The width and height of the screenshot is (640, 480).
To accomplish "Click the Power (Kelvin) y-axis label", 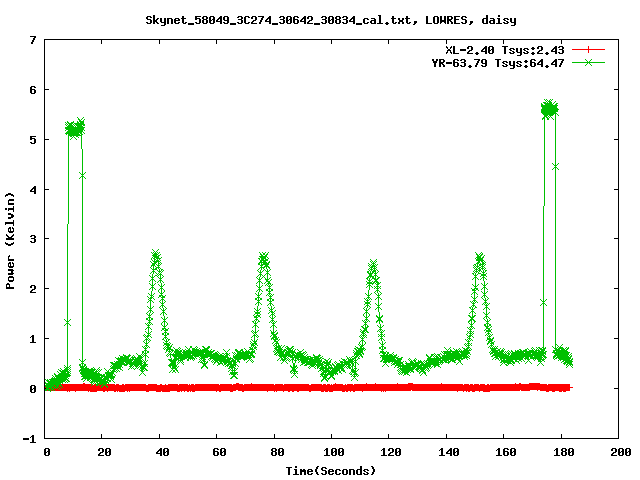I will (x=10, y=241).
